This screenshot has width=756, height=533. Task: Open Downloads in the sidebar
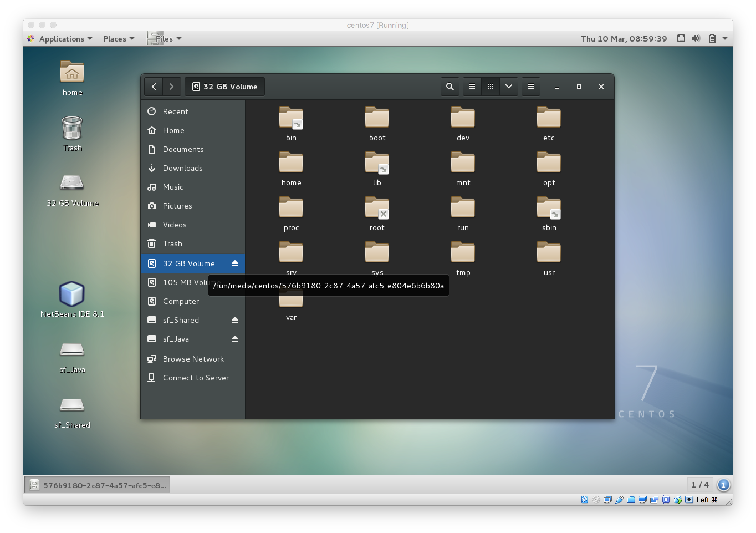[193, 168]
